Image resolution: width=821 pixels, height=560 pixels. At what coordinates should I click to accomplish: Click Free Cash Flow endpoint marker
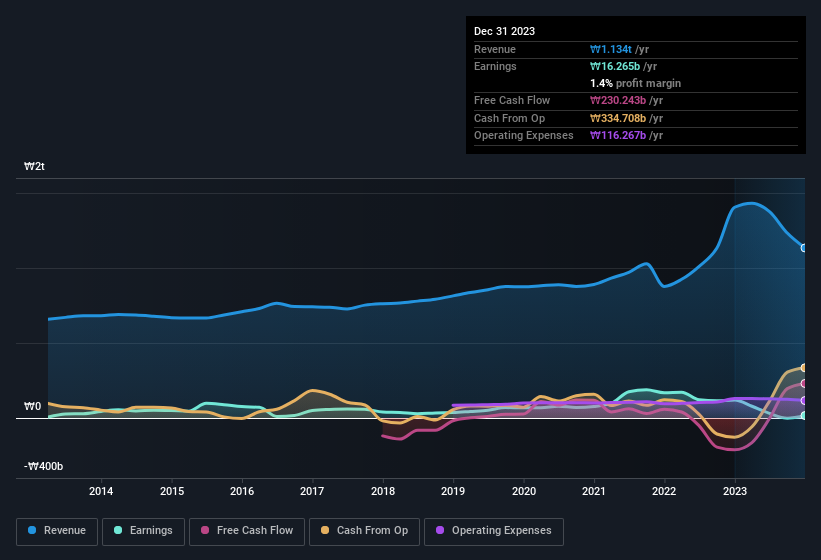(804, 384)
